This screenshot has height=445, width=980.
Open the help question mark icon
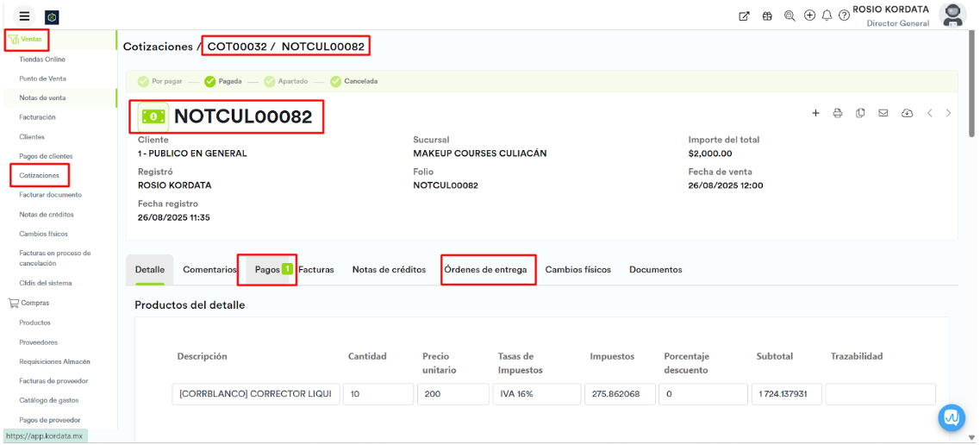coord(844,16)
